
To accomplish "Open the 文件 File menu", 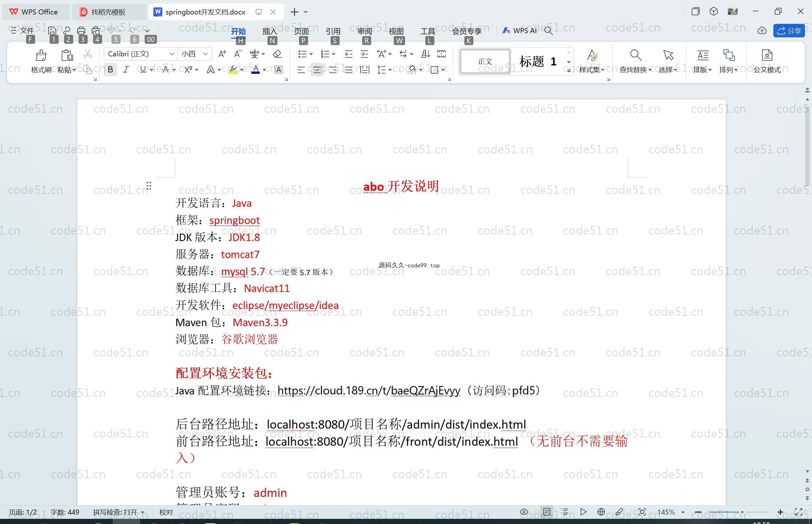I will pyautogui.click(x=23, y=31).
